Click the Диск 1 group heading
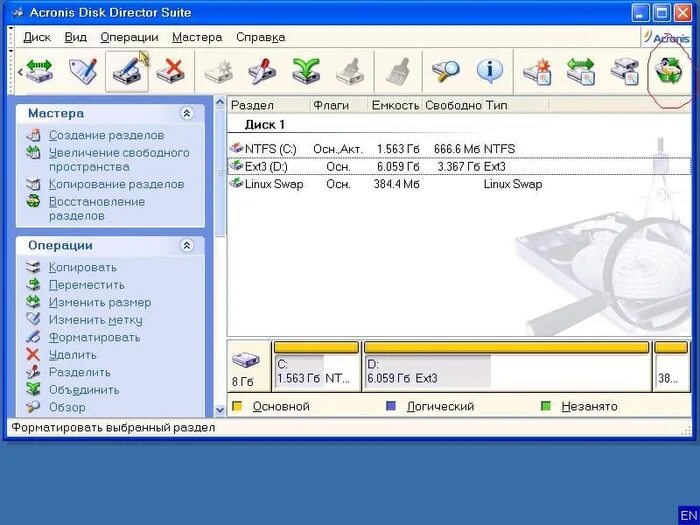Screen dimensions: 700x525 click(264, 125)
